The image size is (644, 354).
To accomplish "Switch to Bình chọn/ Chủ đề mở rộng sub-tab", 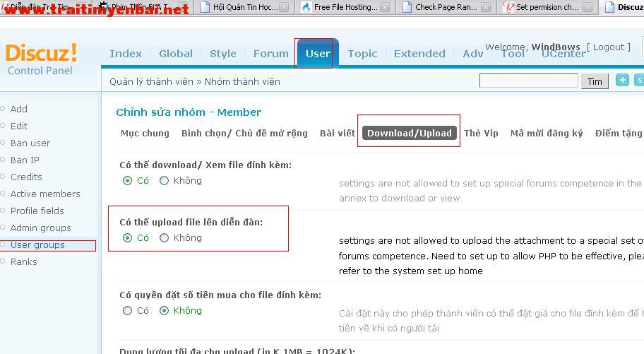I will click(x=244, y=134).
